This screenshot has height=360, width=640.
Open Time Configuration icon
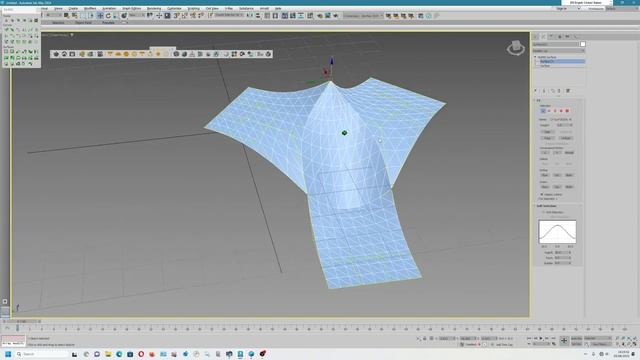554,344
